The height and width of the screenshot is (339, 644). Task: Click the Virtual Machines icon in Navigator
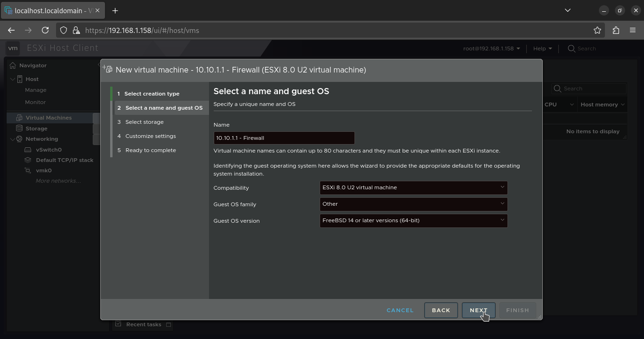click(19, 118)
